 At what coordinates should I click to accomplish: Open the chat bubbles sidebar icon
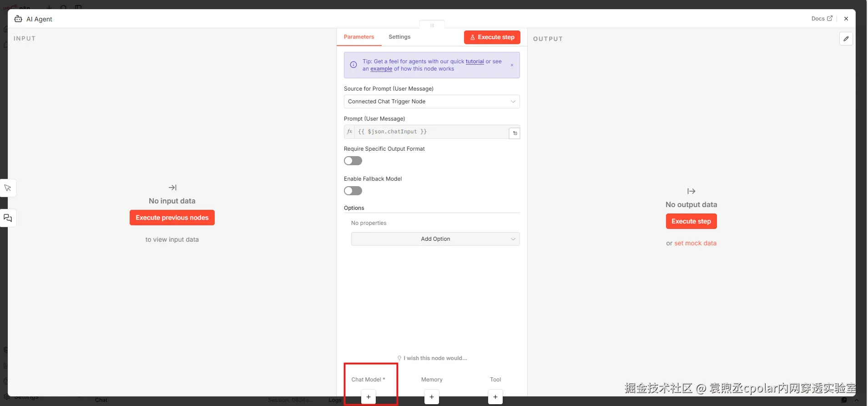(8, 218)
